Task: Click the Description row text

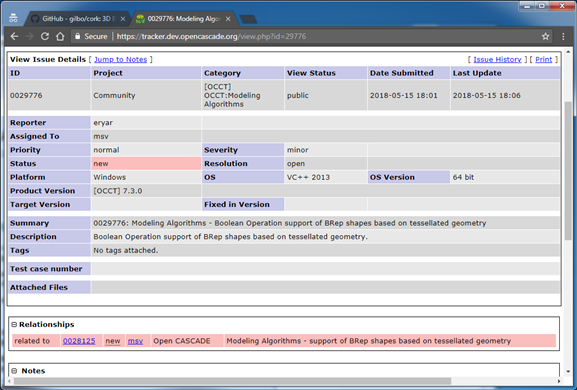Action: click(x=230, y=237)
